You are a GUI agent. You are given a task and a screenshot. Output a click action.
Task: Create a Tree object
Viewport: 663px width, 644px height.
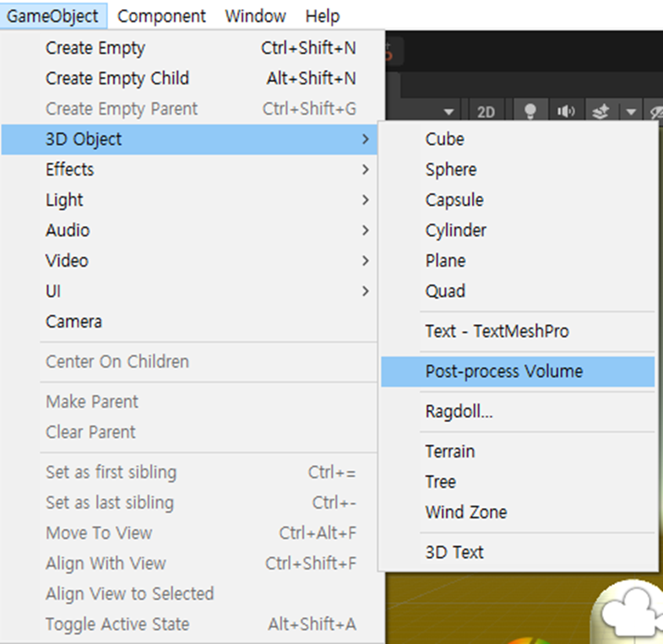point(518,482)
